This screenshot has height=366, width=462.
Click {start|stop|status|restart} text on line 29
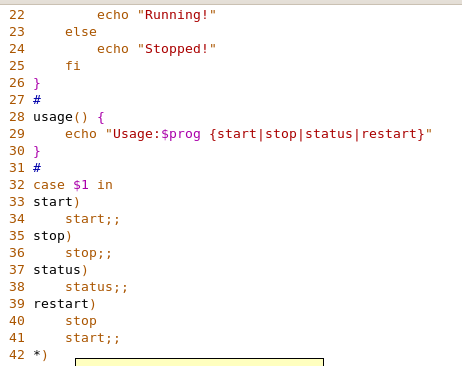pyautogui.click(x=317, y=134)
